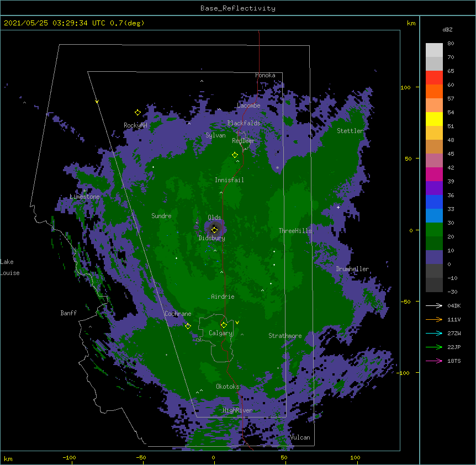
Task: Click the timestamp 2021/05/25 03:29:34 UTC
Action: 55,23
